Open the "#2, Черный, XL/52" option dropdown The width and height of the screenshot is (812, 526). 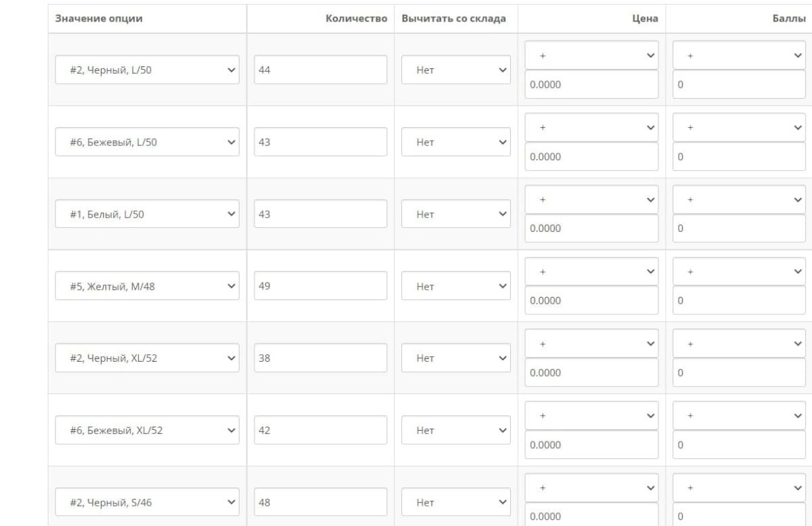(x=147, y=358)
